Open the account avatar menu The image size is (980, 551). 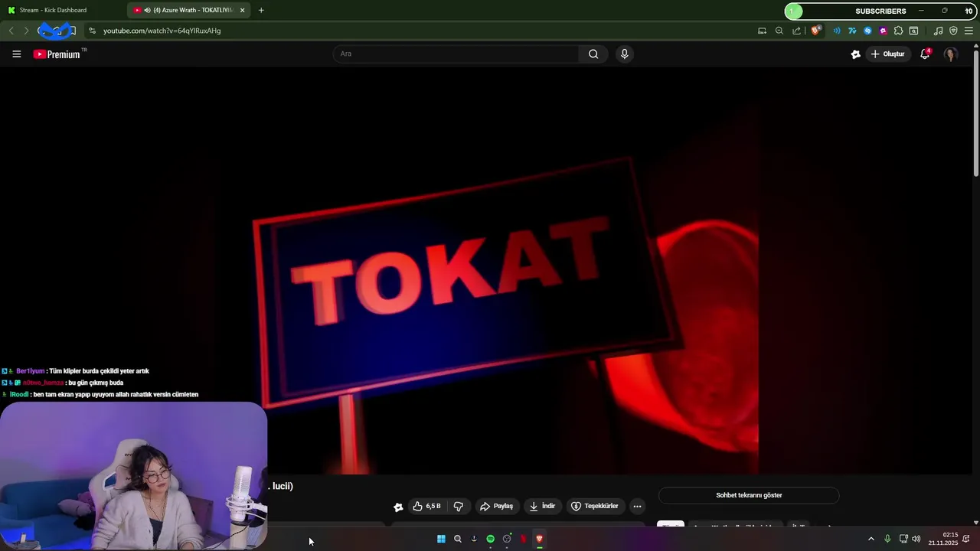(x=951, y=54)
